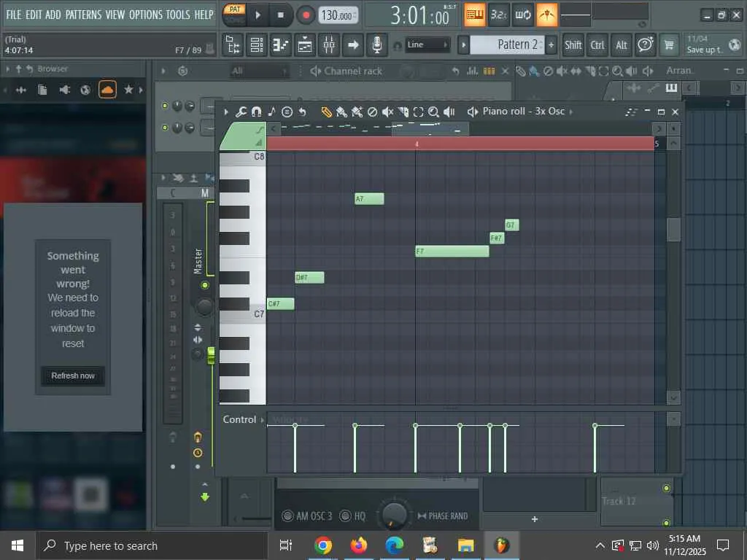Click the Stop transport button
This screenshot has height=560, width=747.
pyautogui.click(x=281, y=15)
